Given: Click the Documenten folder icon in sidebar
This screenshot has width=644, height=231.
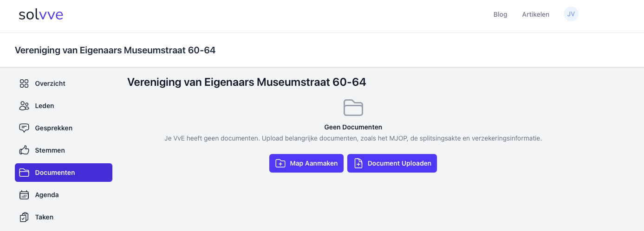Looking at the screenshot, I should click(x=24, y=173).
